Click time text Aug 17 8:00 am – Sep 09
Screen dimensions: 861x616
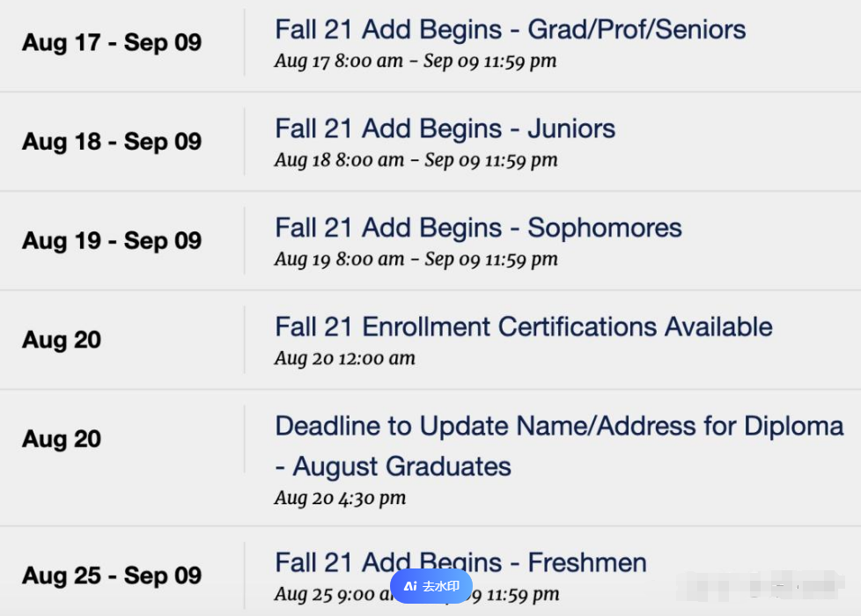[x=416, y=61]
